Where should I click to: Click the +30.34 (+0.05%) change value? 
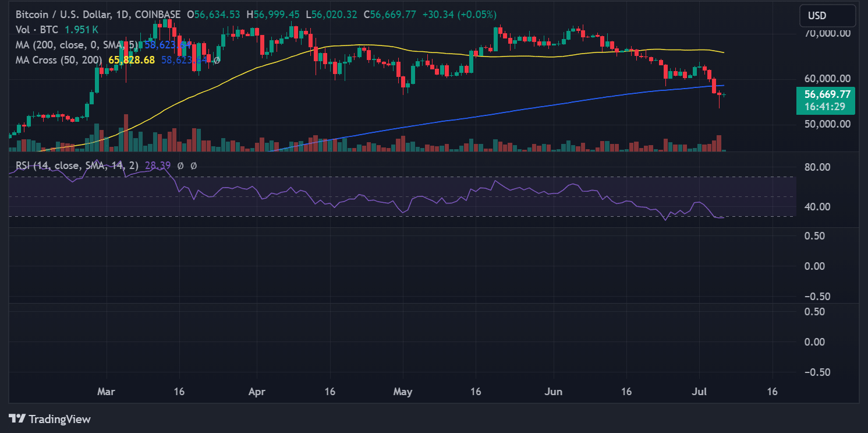tap(460, 15)
